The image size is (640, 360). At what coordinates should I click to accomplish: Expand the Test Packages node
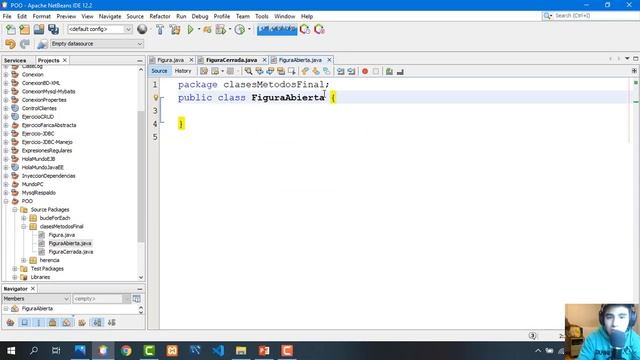point(15,269)
